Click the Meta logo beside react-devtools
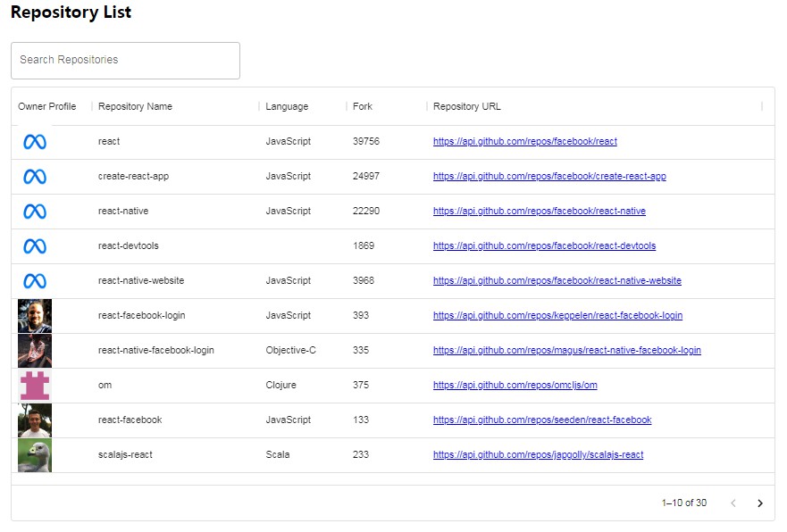 click(x=34, y=245)
